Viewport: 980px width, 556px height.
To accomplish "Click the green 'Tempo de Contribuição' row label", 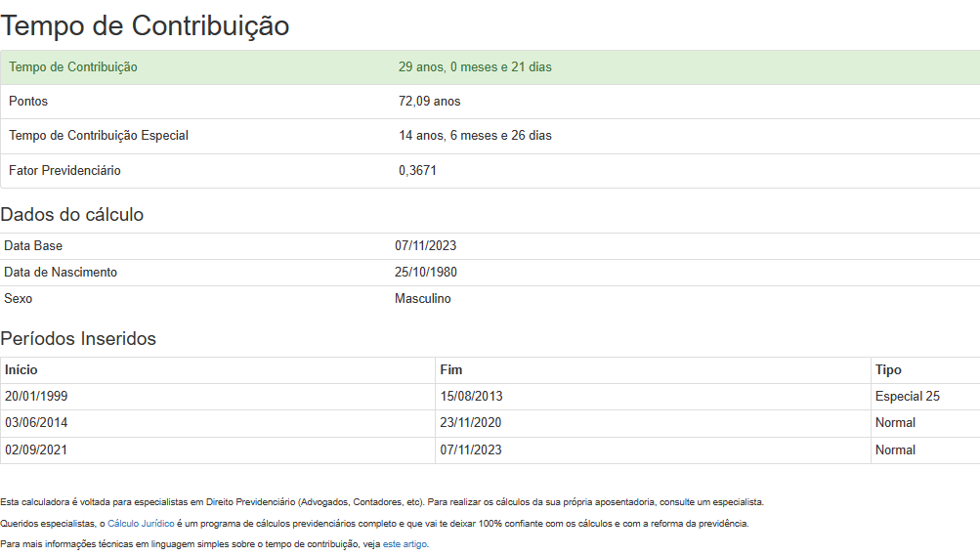I will click(x=73, y=66).
